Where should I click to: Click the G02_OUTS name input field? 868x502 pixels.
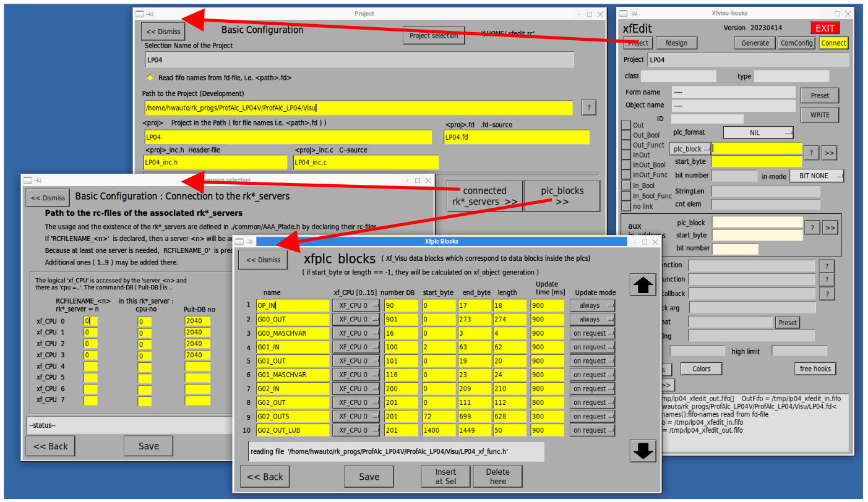point(293,417)
